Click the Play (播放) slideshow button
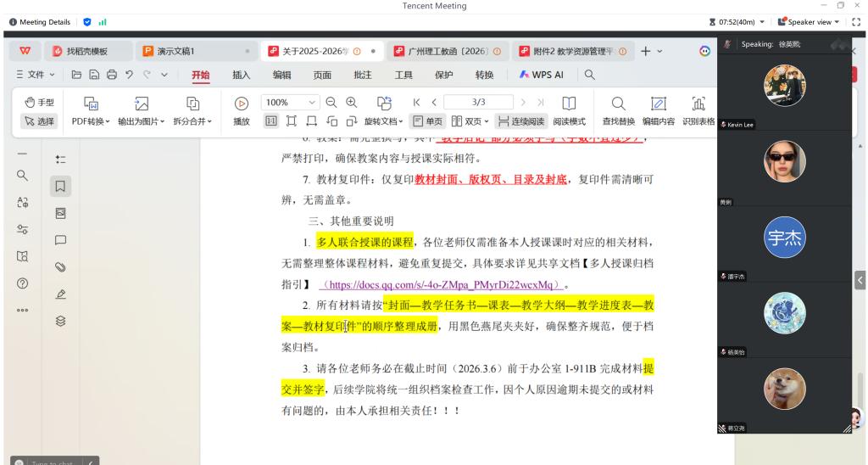 pos(242,110)
